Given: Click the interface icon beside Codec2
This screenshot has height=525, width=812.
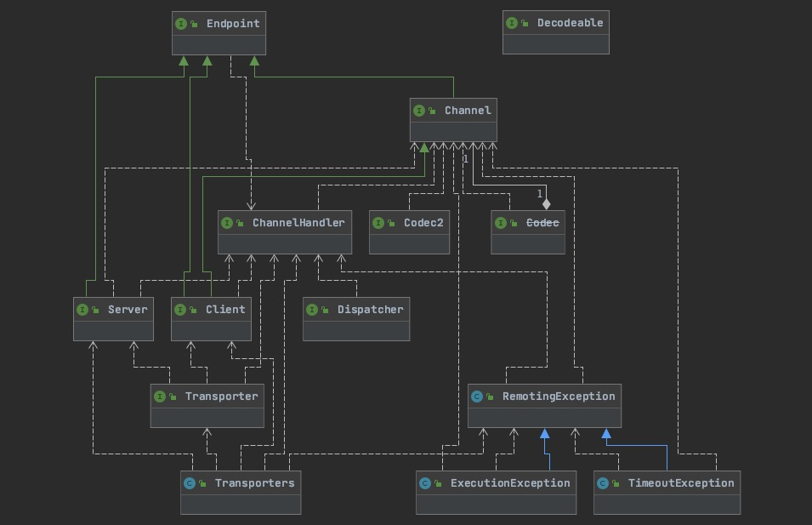Looking at the screenshot, I should pos(378,223).
